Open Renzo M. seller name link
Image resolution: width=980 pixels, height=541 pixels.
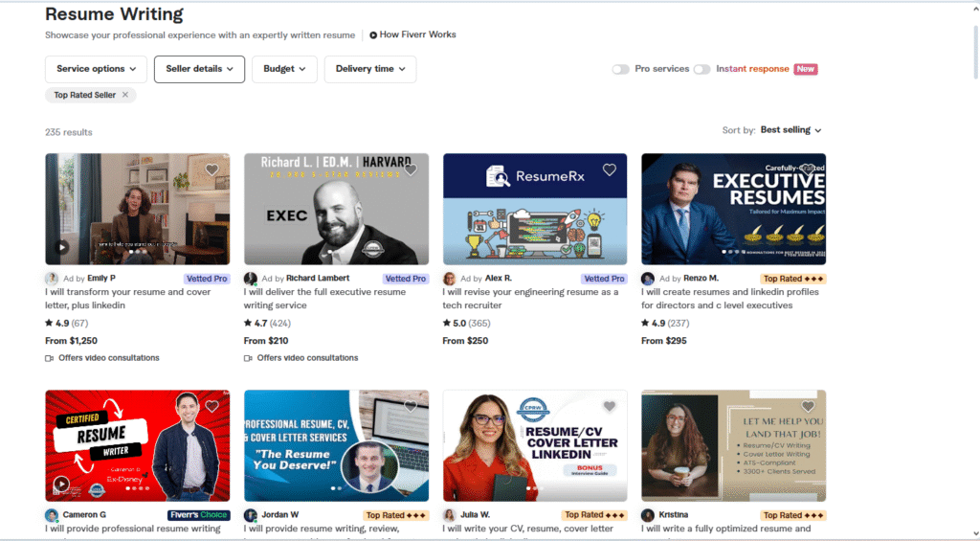point(701,279)
